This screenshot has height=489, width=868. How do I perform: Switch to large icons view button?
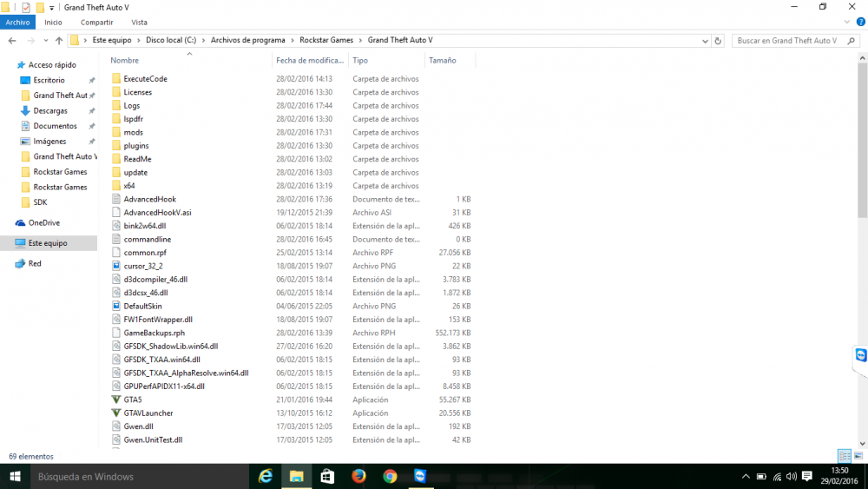click(858, 456)
